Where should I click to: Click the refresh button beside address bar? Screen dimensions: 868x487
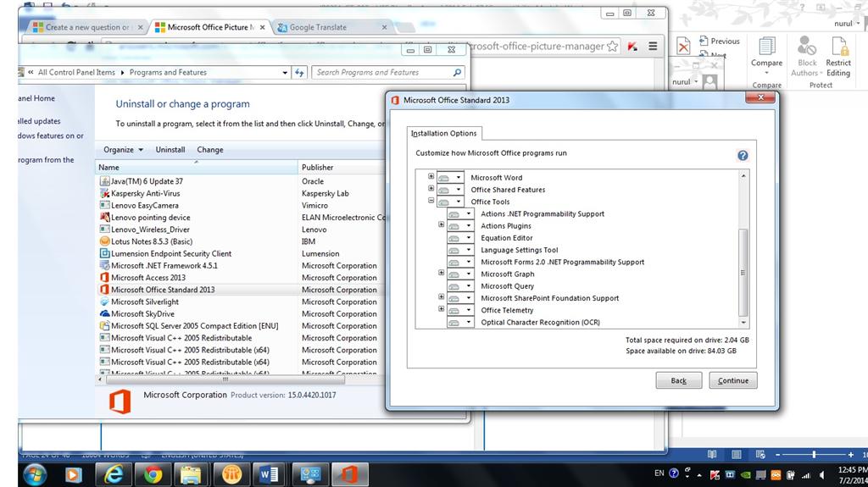(x=299, y=73)
